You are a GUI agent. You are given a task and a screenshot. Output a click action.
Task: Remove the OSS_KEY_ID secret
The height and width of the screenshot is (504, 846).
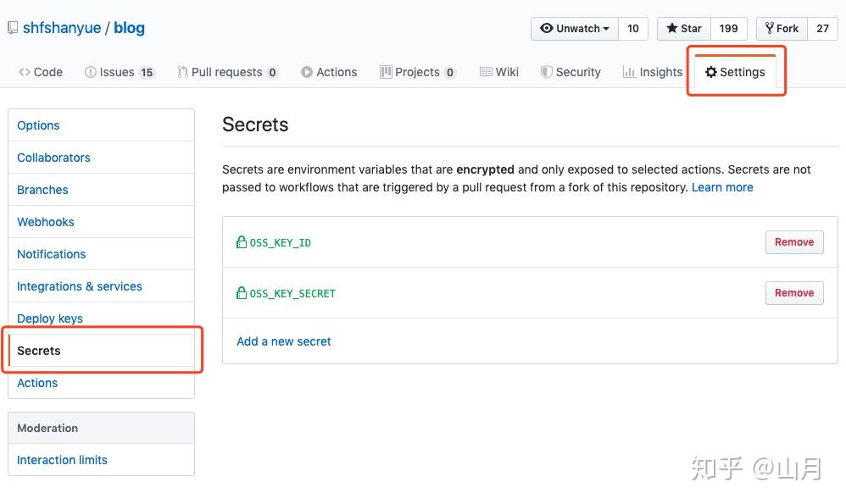(793, 242)
